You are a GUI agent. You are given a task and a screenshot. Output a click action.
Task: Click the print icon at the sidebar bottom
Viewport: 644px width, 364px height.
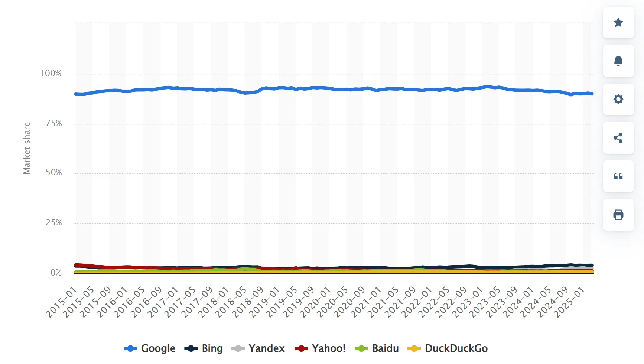click(x=618, y=215)
